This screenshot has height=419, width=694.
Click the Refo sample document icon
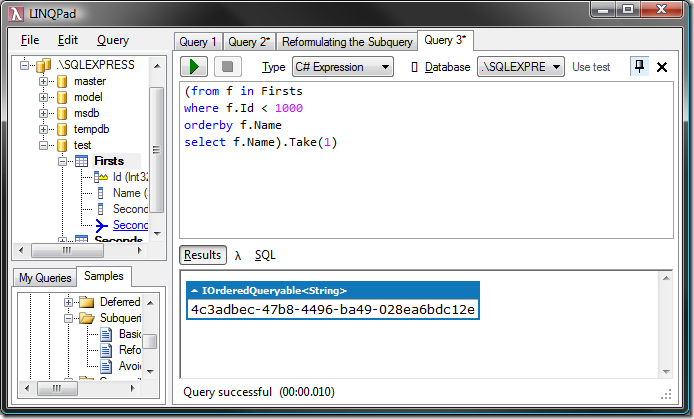coord(106,350)
